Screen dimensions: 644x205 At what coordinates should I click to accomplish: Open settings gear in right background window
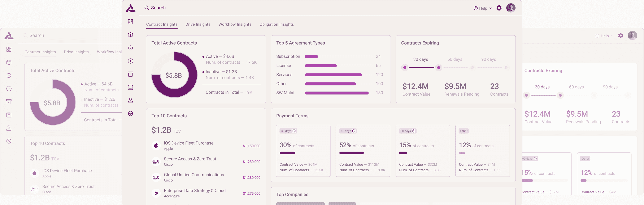(x=621, y=36)
